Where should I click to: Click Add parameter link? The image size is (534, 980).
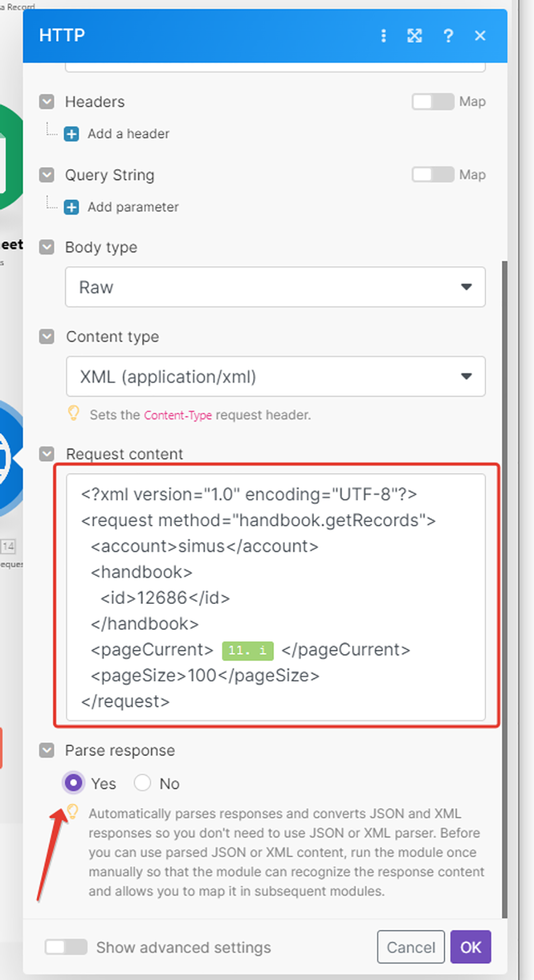[x=133, y=207]
